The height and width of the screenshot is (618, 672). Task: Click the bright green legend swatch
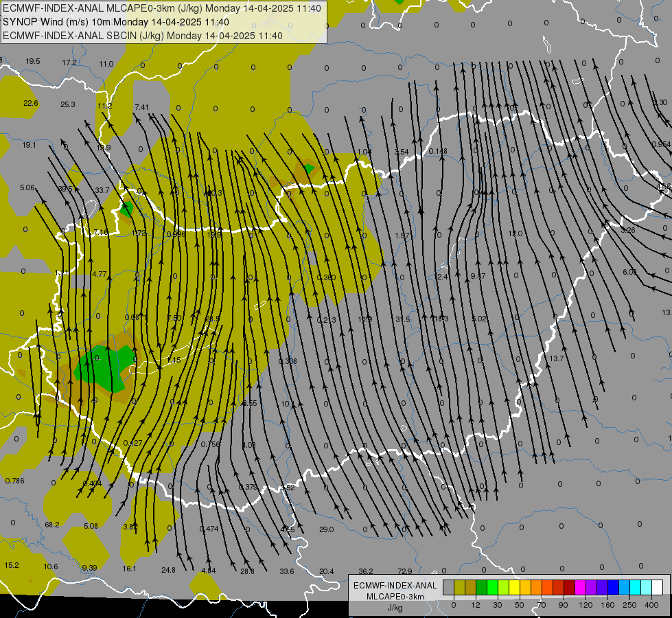coord(492,587)
